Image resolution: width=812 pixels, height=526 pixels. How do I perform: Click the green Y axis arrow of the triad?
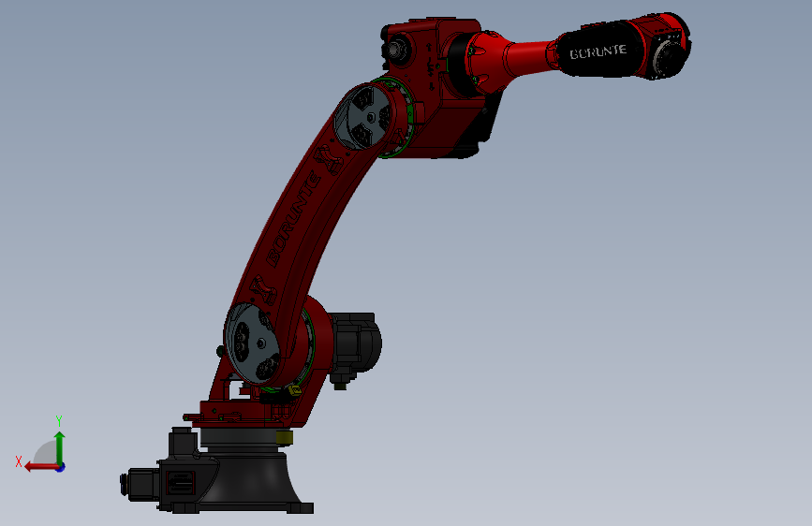tap(60, 447)
